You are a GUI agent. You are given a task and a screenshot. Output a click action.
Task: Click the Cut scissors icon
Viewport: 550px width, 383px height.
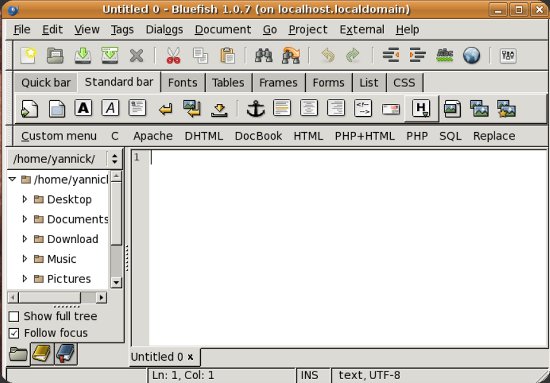pos(173,55)
